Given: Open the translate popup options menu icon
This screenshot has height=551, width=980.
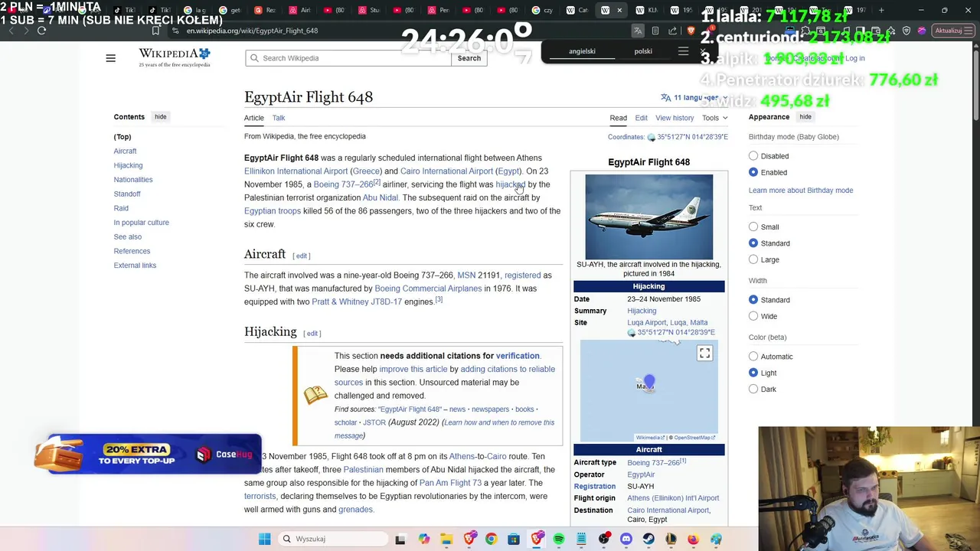Looking at the screenshot, I should click(683, 51).
